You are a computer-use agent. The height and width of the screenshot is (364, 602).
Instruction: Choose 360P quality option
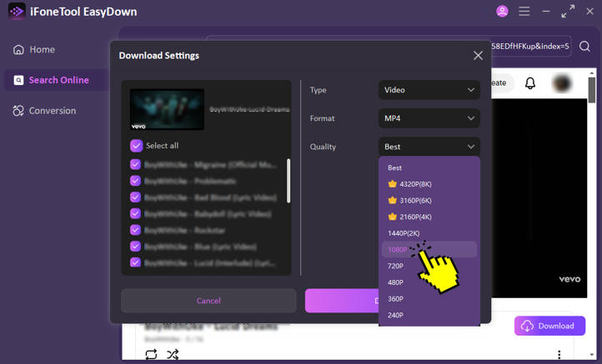pyautogui.click(x=429, y=299)
